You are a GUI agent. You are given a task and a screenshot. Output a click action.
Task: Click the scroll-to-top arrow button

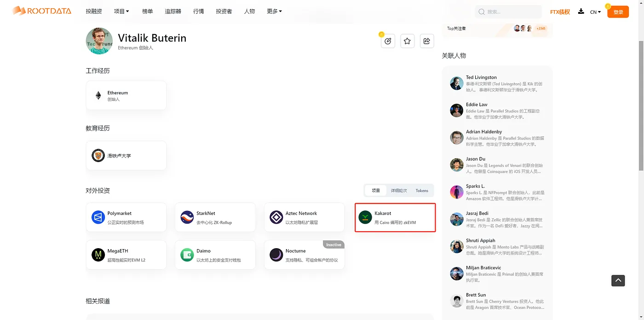pyautogui.click(x=618, y=280)
